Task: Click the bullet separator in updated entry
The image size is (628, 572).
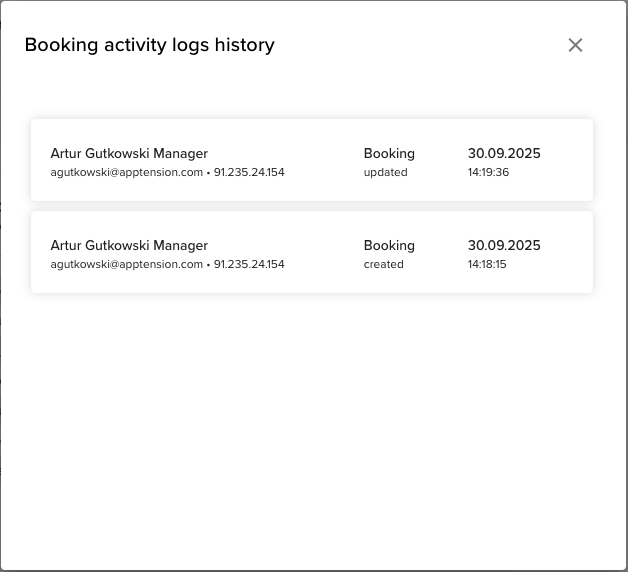Action: point(209,172)
